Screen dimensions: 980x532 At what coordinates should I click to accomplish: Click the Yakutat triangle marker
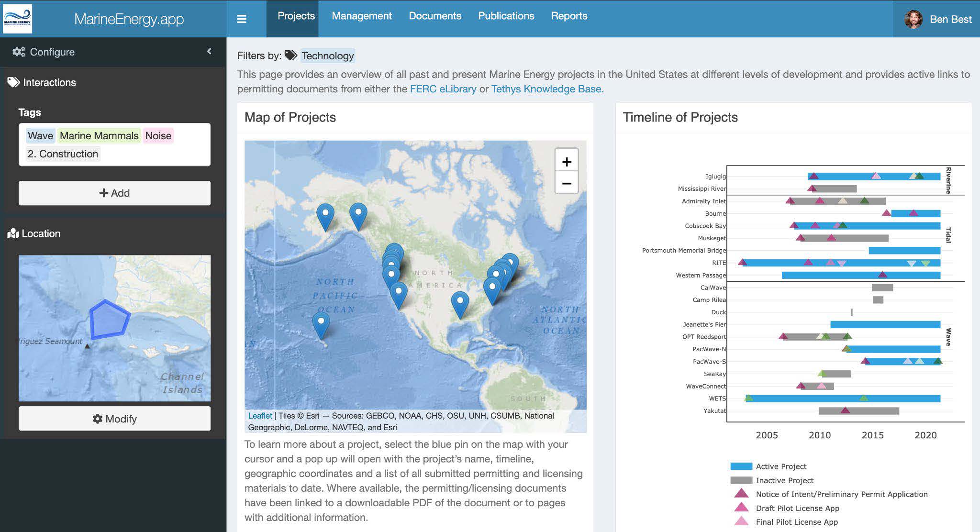(846, 410)
